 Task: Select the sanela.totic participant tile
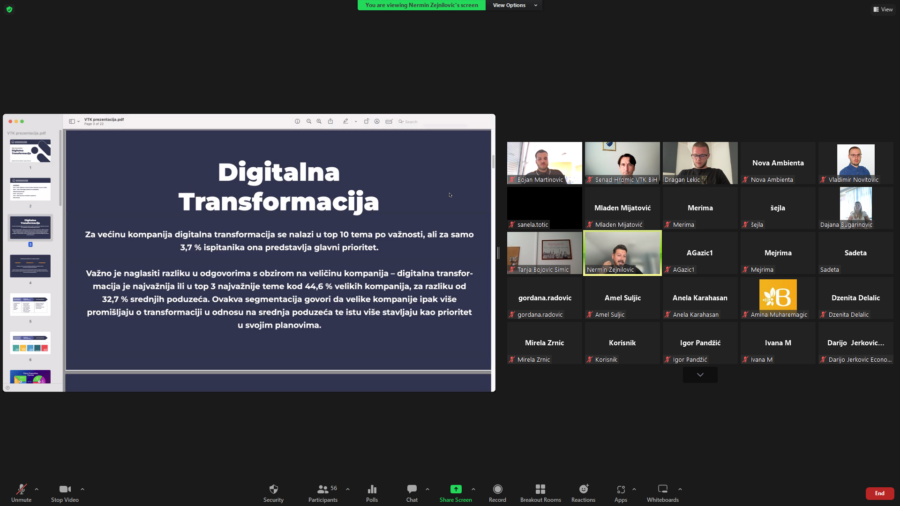pos(544,208)
